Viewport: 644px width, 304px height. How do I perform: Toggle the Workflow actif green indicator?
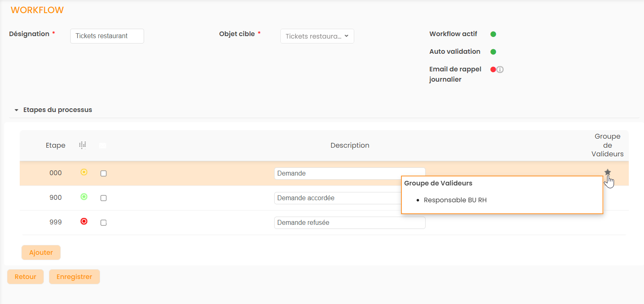(493, 34)
